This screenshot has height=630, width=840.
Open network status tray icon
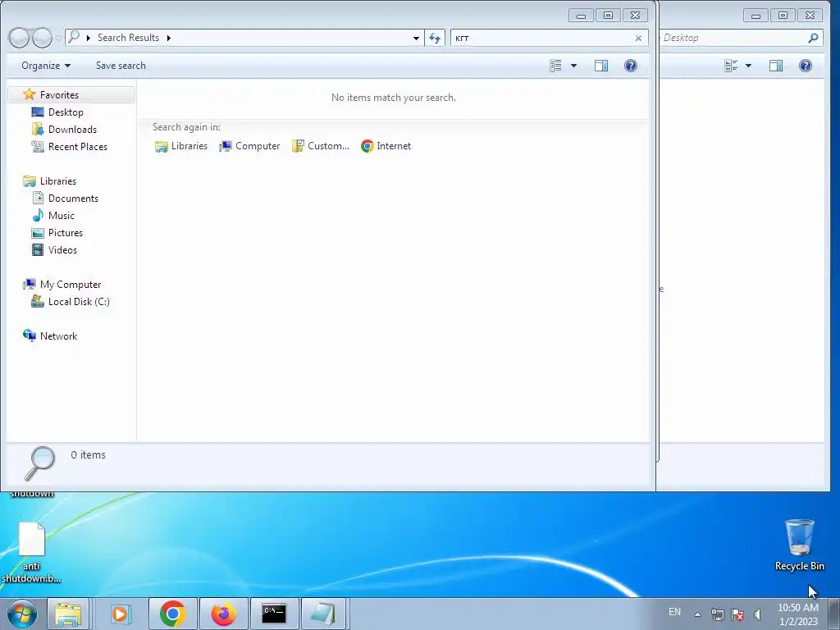coord(717,614)
